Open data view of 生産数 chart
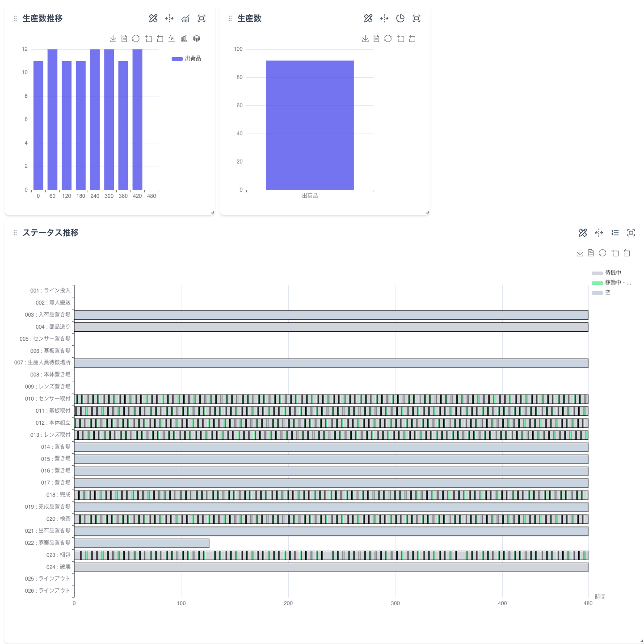This screenshot has height=644, width=644. 376,39
